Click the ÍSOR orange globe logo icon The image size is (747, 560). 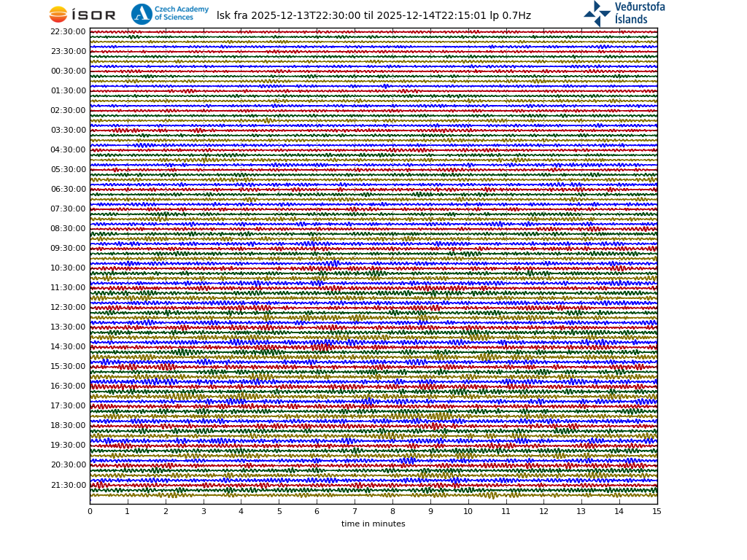pos(58,15)
